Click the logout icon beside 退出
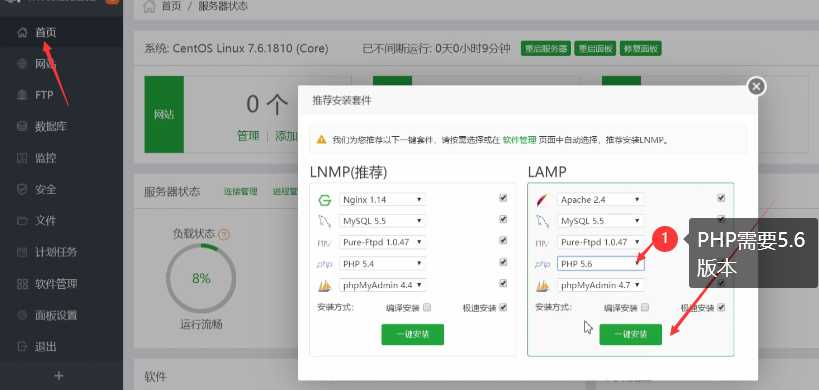This screenshot has height=390, width=819. (x=22, y=347)
